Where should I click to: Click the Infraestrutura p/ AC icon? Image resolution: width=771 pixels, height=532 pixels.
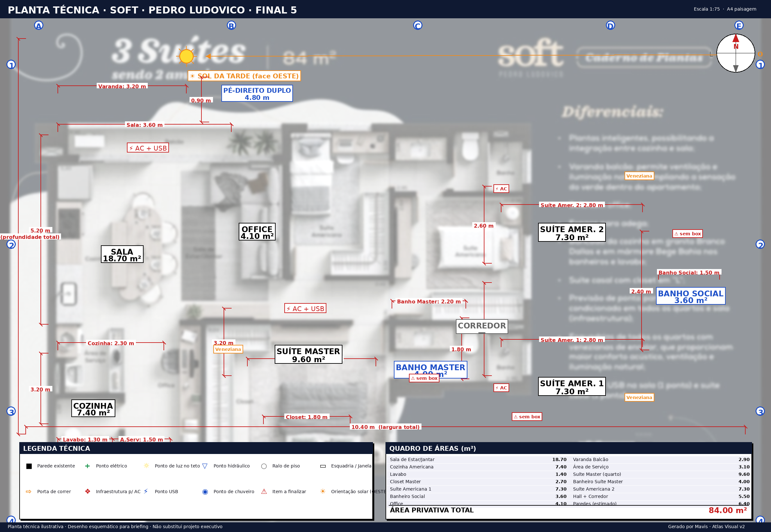[88, 491]
